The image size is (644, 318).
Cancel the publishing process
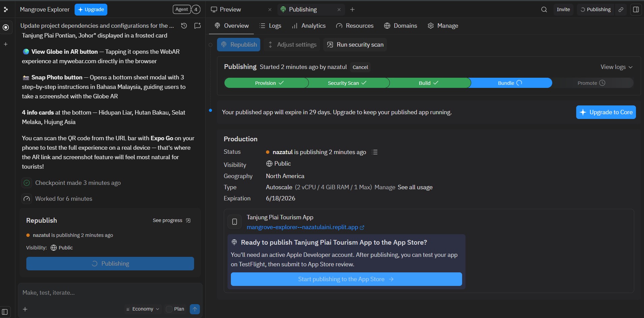(x=360, y=67)
